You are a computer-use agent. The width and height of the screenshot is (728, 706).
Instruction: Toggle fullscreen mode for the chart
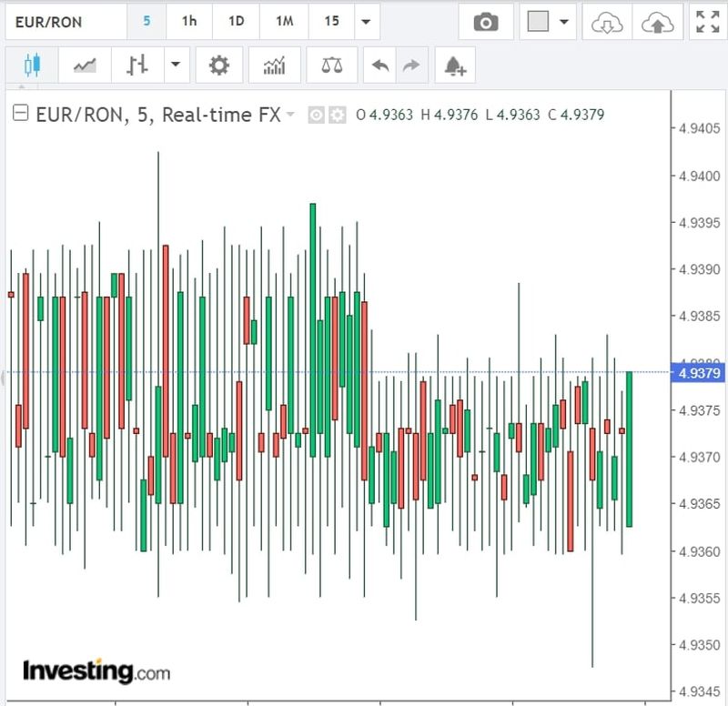(706, 22)
